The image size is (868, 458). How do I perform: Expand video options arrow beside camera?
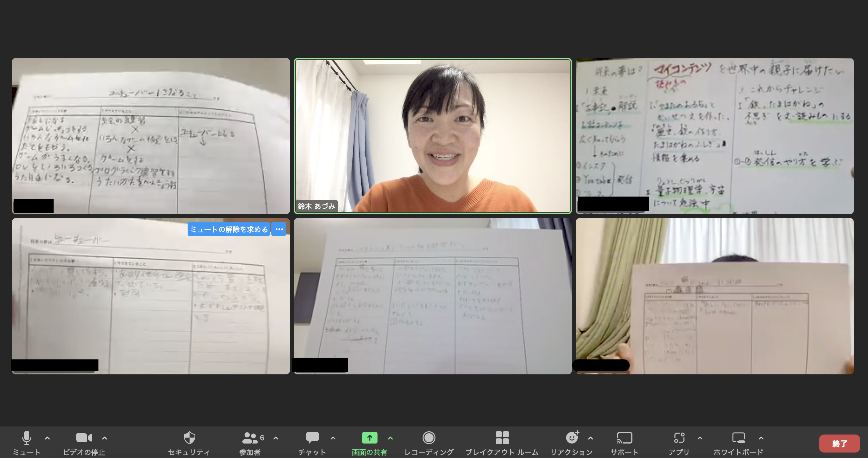pos(105,438)
